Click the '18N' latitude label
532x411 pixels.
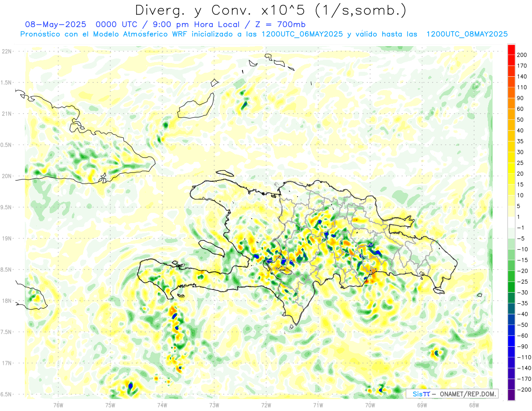pyautogui.click(x=7, y=301)
